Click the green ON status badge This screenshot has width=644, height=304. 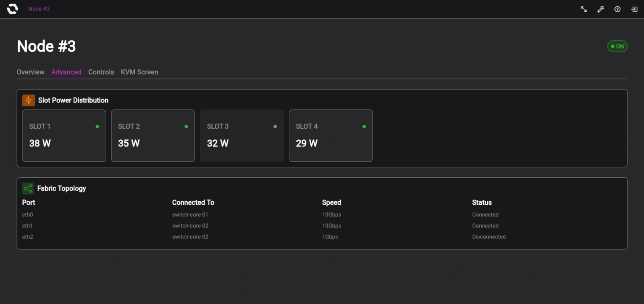point(617,46)
